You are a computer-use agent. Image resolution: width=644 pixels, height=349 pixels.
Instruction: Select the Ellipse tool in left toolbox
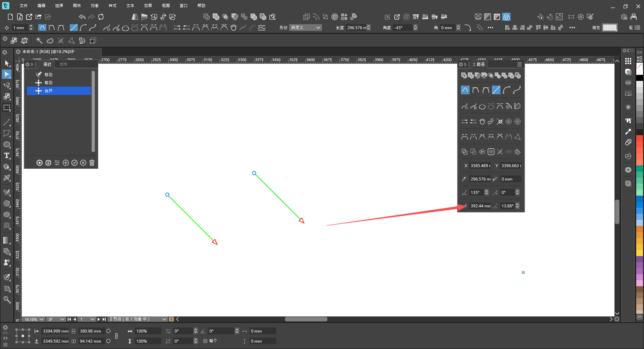pyautogui.click(x=7, y=145)
